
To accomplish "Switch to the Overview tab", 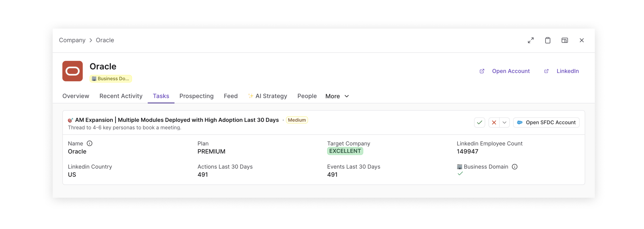I will click(76, 96).
